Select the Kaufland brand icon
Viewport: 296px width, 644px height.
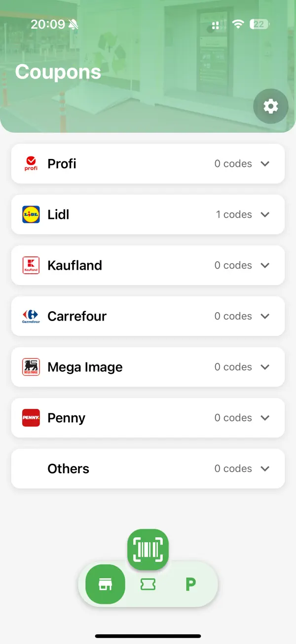pyautogui.click(x=31, y=265)
